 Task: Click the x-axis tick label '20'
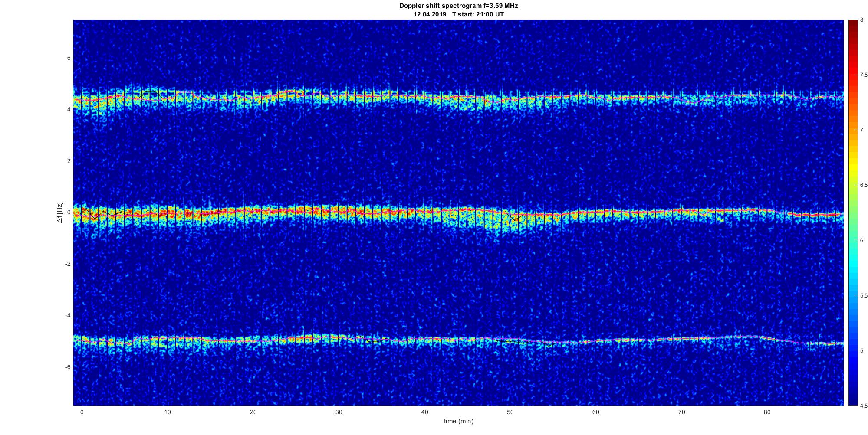253,412
